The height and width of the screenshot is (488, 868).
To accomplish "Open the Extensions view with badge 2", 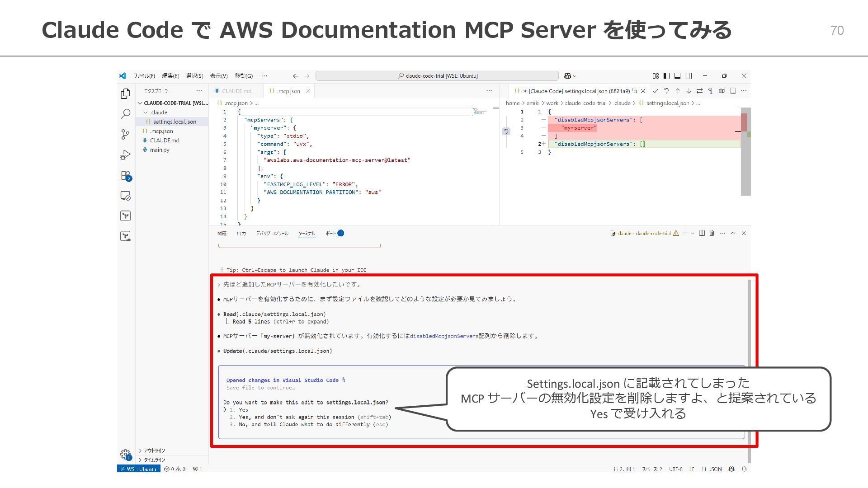I will (126, 176).
